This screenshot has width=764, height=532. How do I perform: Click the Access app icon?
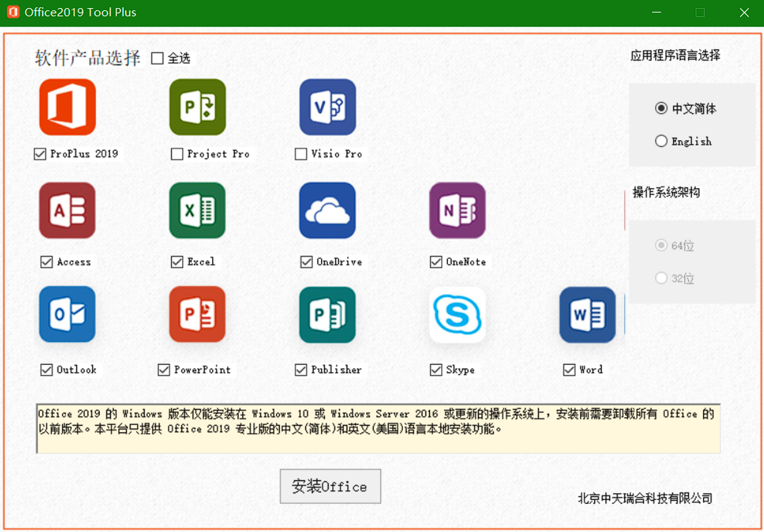coord(68,210)
